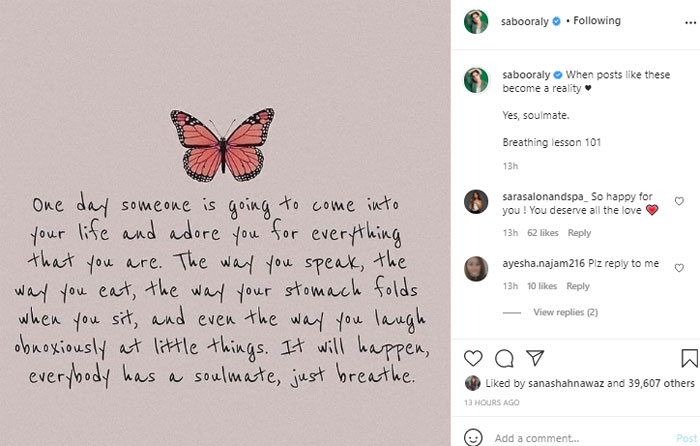
Task: Share the post via paper plane icon
Action: click(534, 358)
